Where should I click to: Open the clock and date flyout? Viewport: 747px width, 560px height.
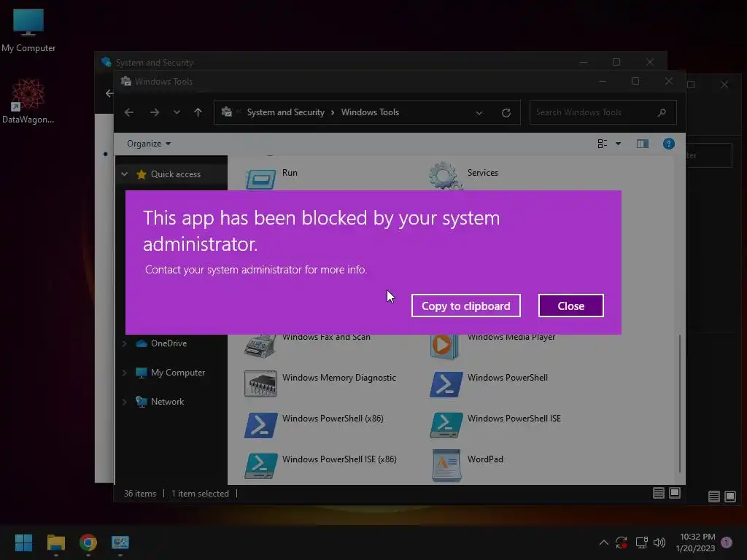[x=695, y=542]
